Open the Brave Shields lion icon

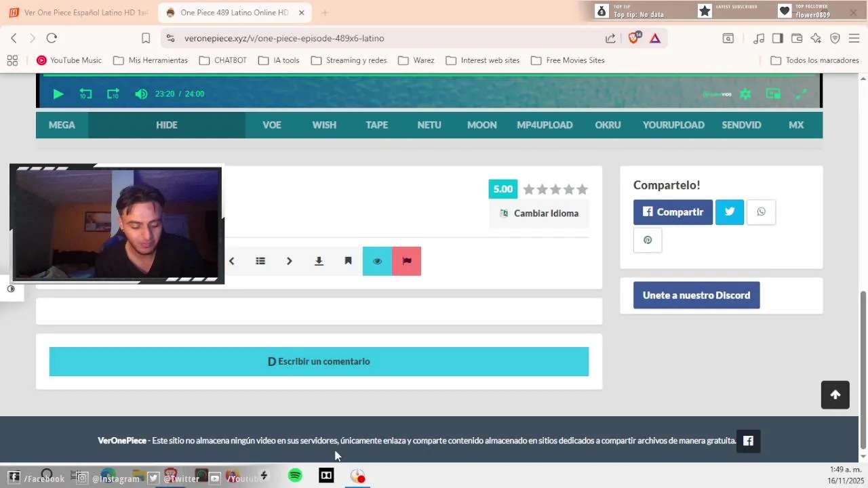click(x=634, y=38)
